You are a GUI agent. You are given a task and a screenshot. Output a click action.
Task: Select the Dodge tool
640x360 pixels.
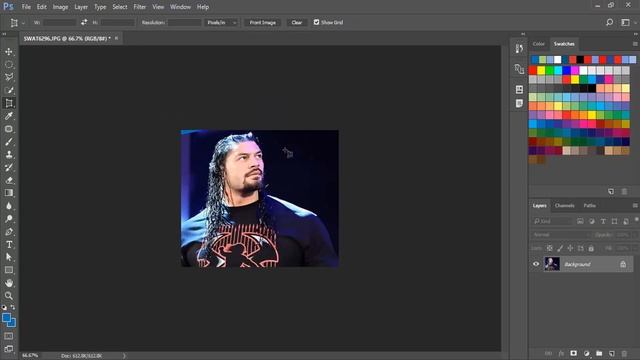[x=9, y=219]
